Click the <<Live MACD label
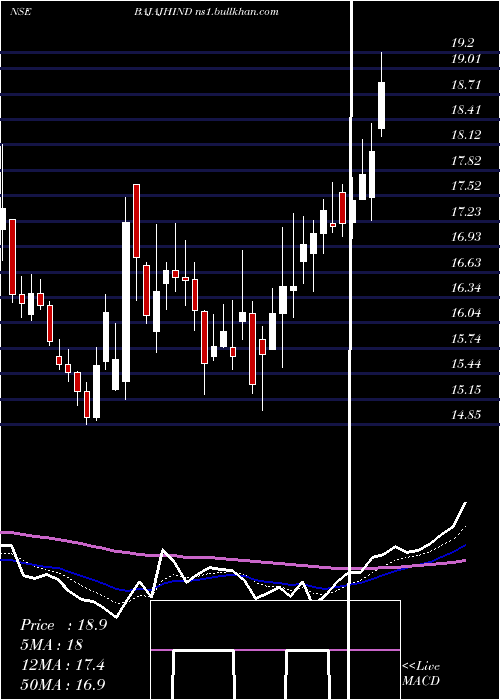This screenshot has width=500, height=700. point(421,674)
